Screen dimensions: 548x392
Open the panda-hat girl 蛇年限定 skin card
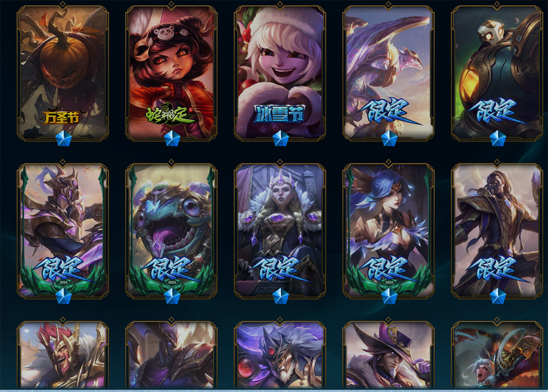pos(172,73)
